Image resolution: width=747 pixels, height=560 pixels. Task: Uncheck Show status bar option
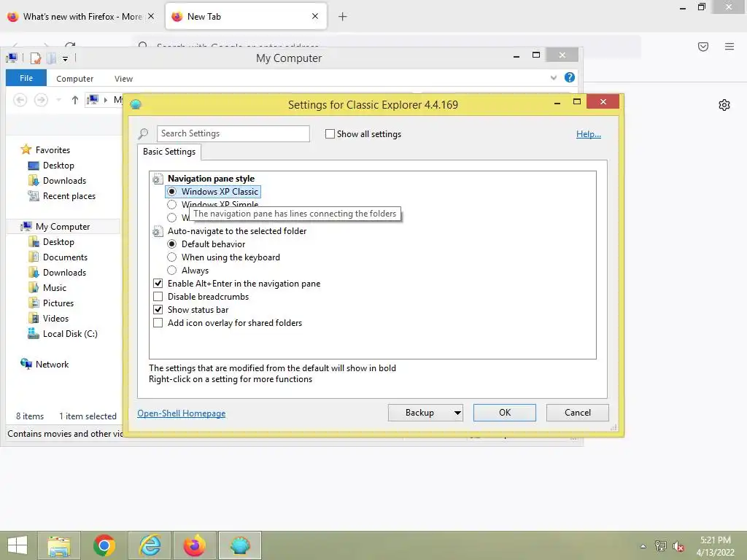158,309
